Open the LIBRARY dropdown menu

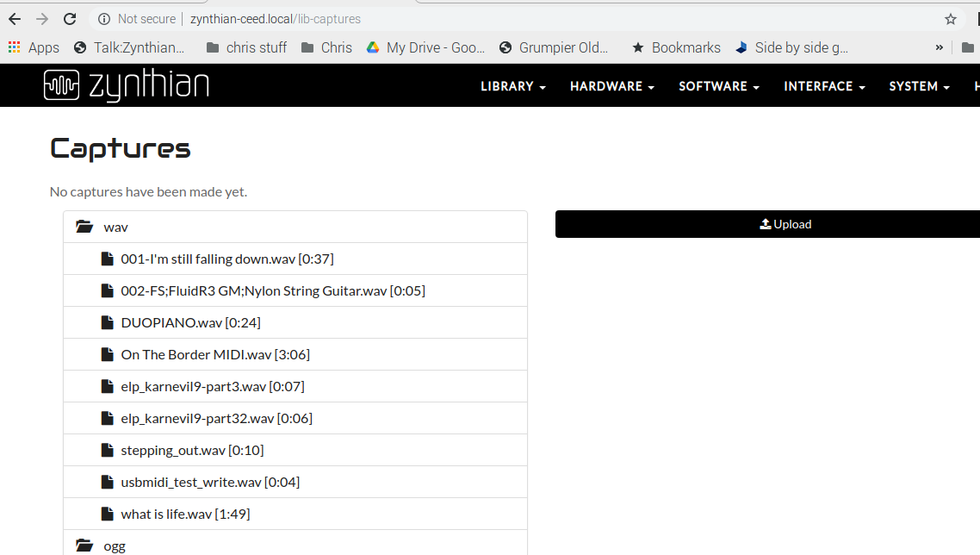point(512,86)
